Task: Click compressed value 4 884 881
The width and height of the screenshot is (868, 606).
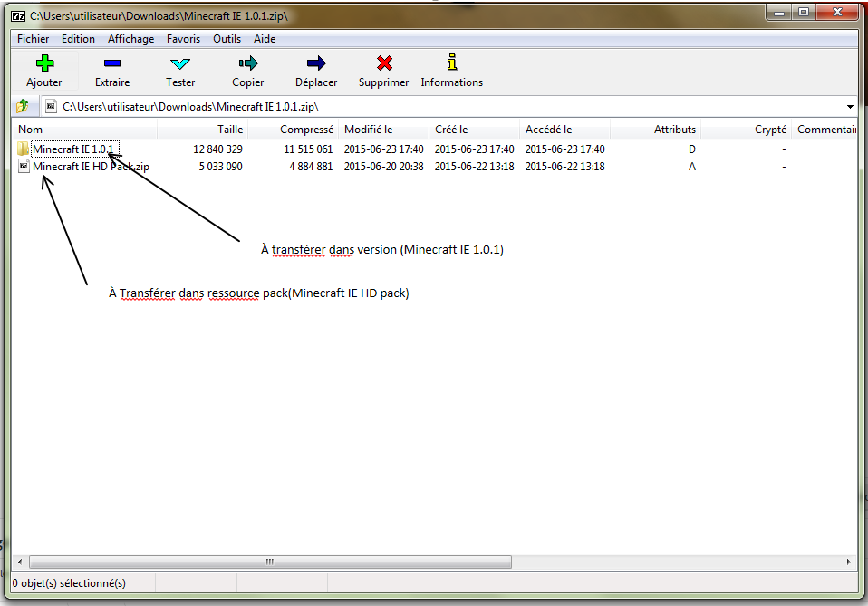Action: [311, 166]
